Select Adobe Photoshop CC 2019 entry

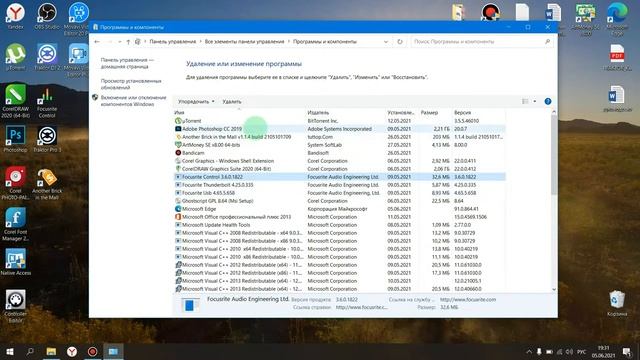(339, 129)
